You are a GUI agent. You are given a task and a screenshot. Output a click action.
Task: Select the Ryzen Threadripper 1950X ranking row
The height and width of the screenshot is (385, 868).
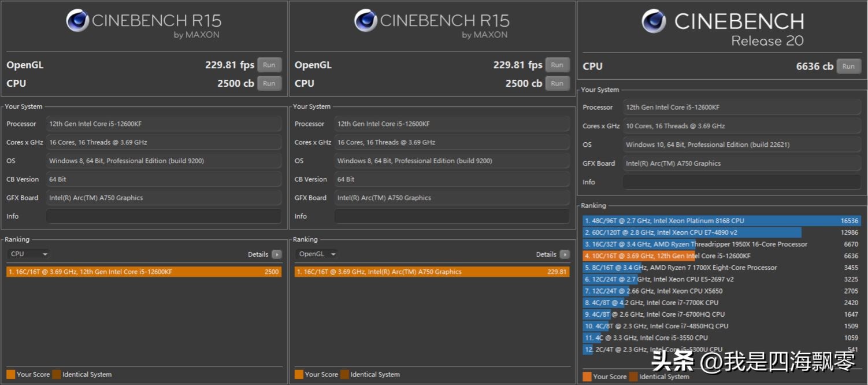click(x=721, y=244)
